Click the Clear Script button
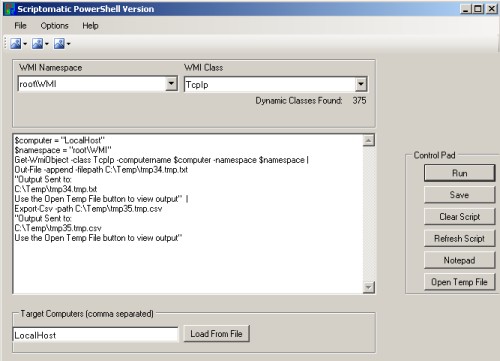500x361 pixels. 459,217
